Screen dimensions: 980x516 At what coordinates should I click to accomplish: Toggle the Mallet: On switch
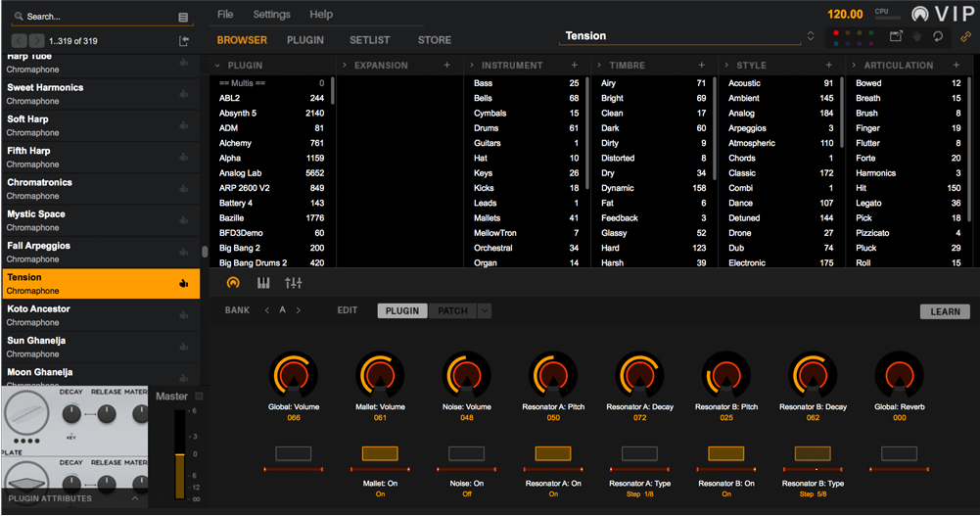tap(380, 453)
